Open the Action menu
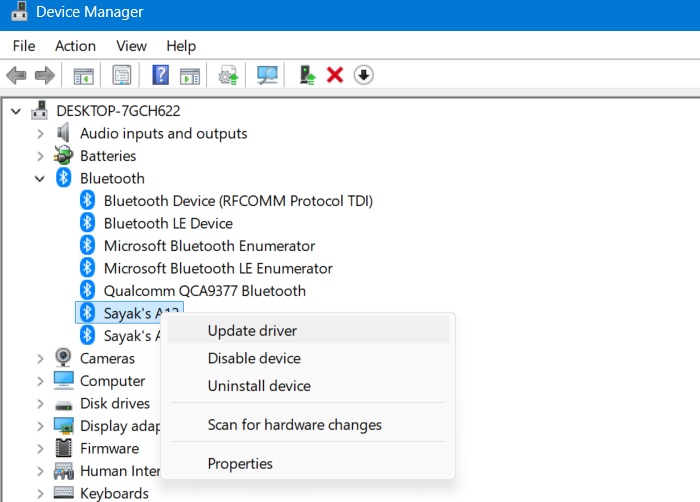Viewport: 700px width, 502px height. (x=75, y=46)
